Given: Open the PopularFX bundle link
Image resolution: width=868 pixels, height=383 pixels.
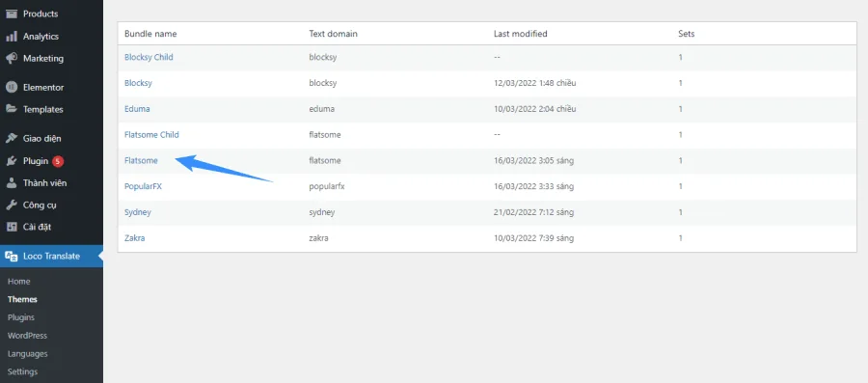Looking at the screenshot, I should click(x=144, y=186).
